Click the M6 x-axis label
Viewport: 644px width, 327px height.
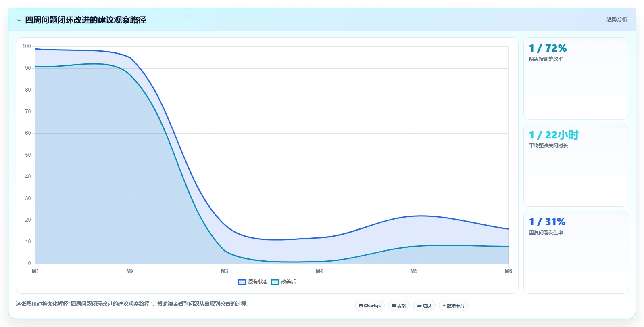click(x=508, y=271)
